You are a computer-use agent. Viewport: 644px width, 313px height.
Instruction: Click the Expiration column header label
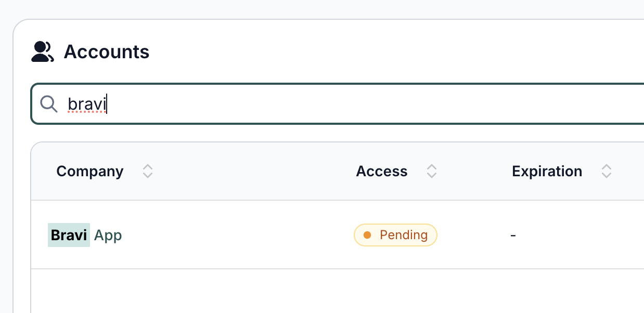pos(547,171)
